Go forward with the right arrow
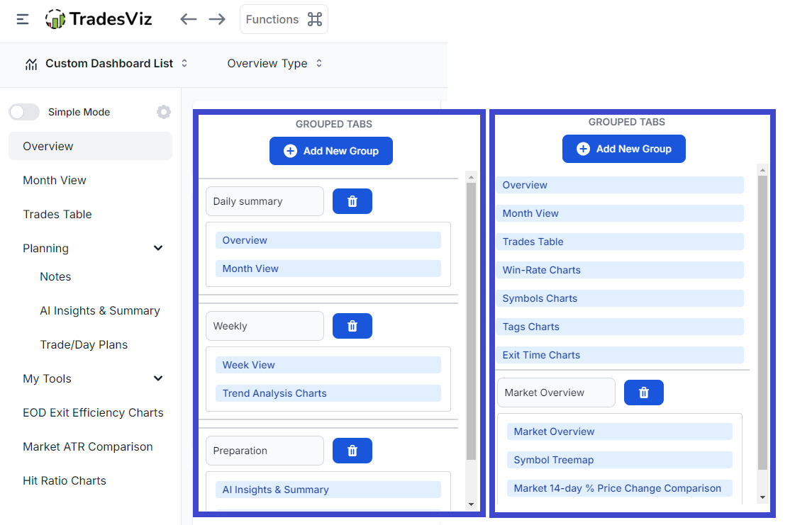Image resolution: width=812 pixels, height=525 pixels. [x=217, y=19]
